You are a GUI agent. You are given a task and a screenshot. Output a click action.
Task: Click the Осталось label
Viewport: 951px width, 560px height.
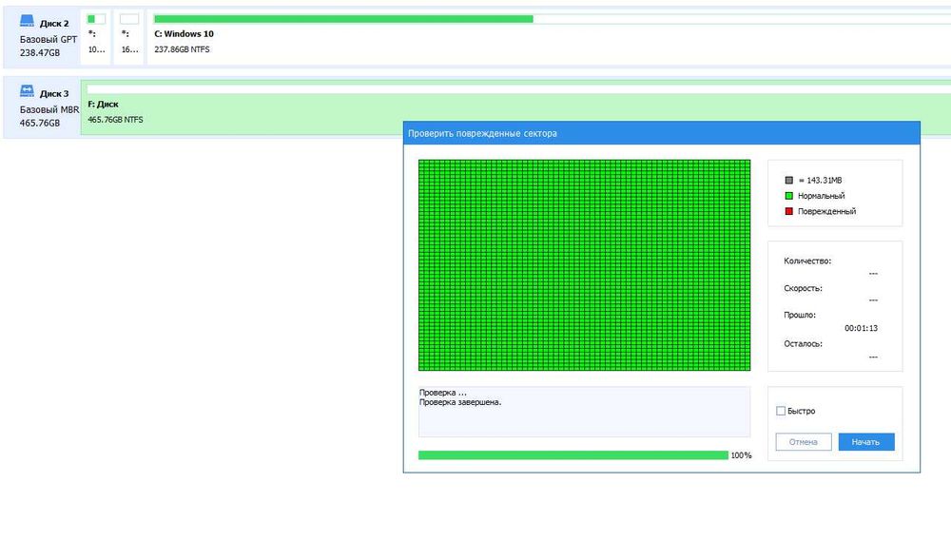click(x=803, y=343)
